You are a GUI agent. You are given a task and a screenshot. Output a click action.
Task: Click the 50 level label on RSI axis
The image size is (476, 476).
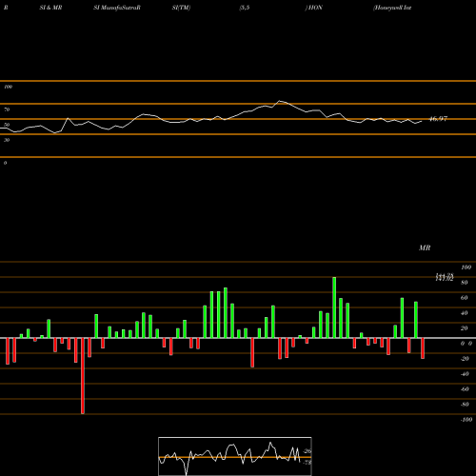[x=7, y=125]
